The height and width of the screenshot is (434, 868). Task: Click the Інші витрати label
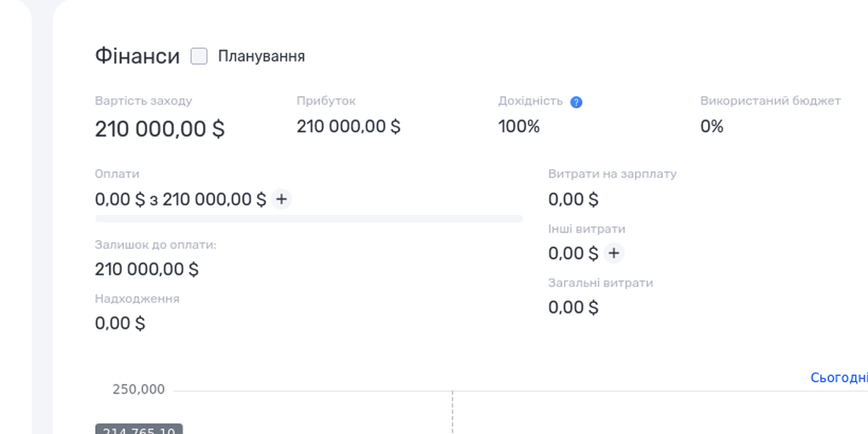[587, 229]
